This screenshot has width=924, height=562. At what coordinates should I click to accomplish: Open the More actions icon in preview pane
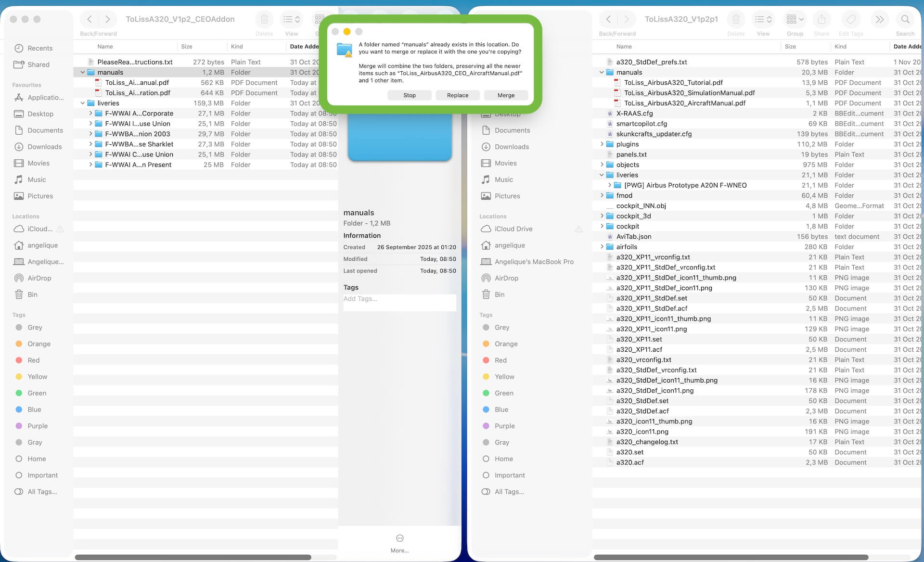[399, 538]
